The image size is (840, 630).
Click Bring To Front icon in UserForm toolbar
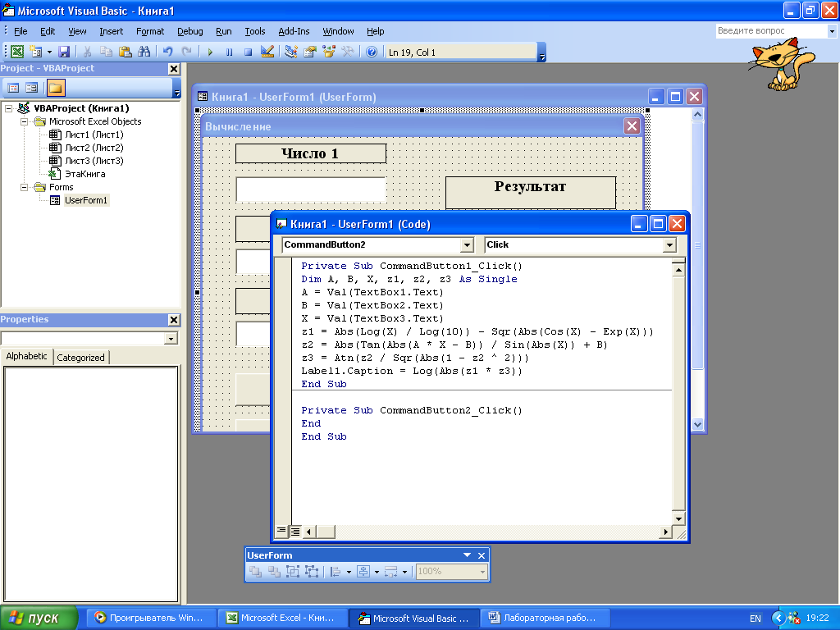pos(256,572)
